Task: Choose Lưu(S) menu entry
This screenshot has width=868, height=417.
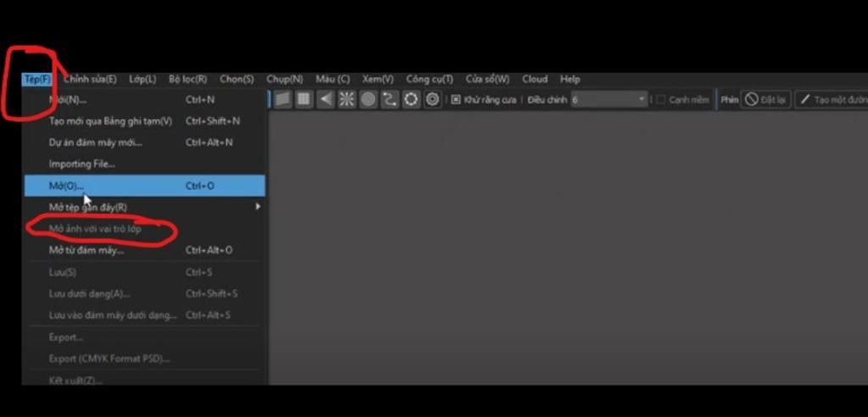Action: click(144, 272)
